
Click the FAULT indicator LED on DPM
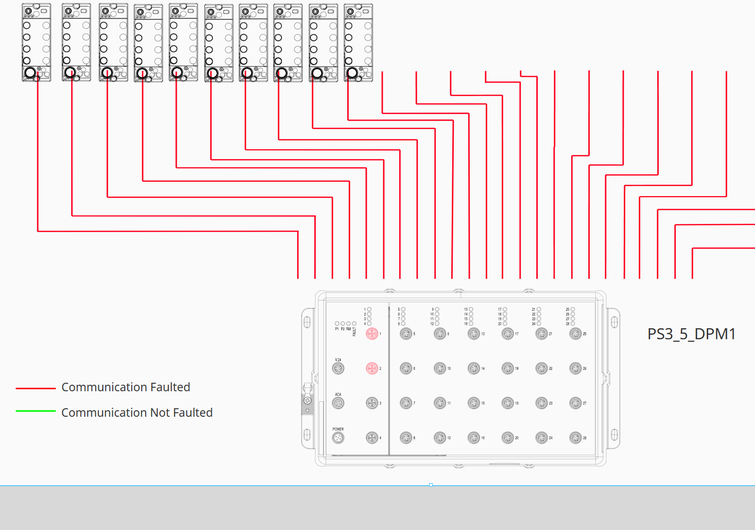point(356,325)
